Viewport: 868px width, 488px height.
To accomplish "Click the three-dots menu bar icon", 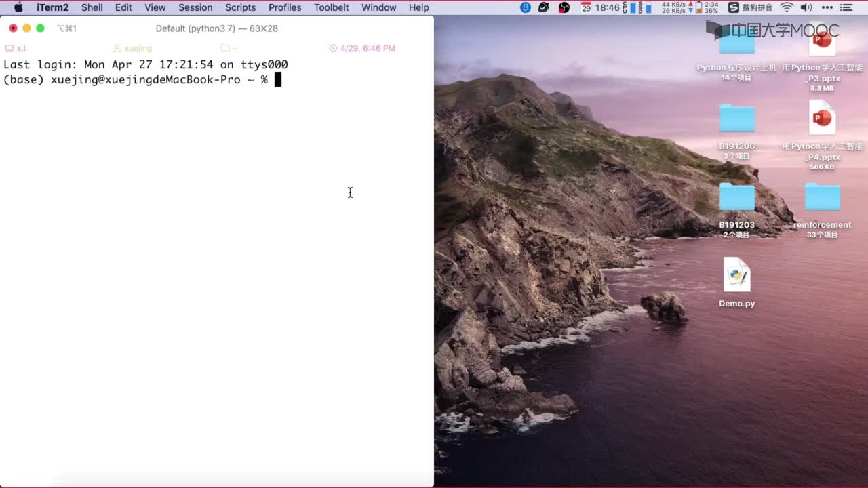I will (x=827, y=7).
